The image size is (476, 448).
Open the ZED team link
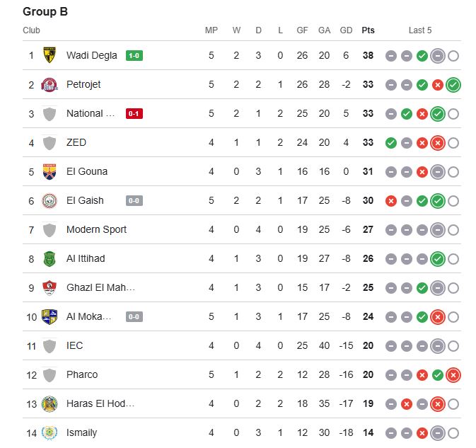coord(76,142)
